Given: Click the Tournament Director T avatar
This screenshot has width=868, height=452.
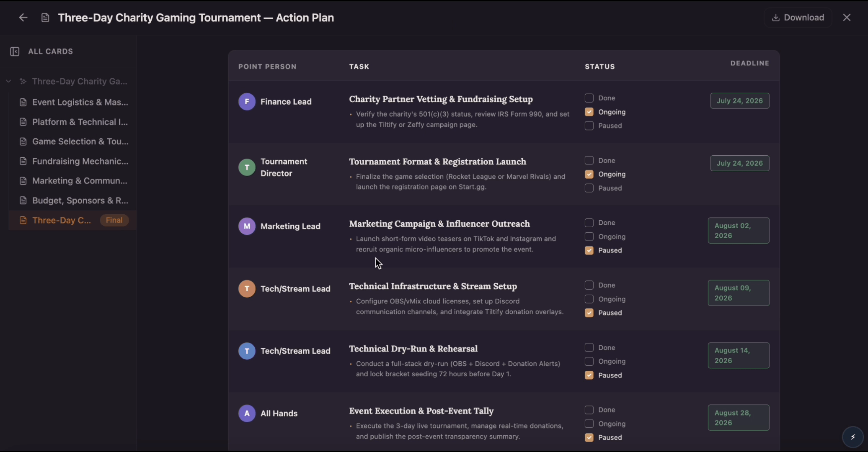Looking at the screenshot, I should (x=247, y=167).
